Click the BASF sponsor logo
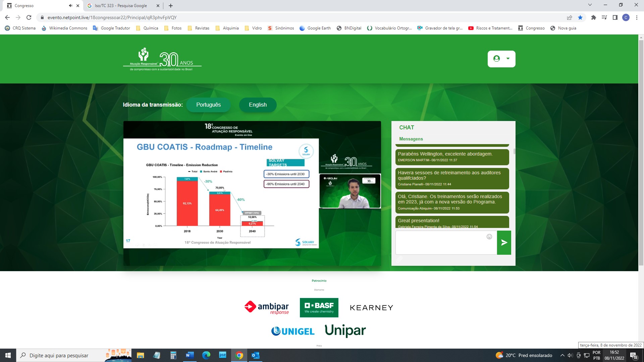This screenshot has width=644, height=362. click(319, 307)
